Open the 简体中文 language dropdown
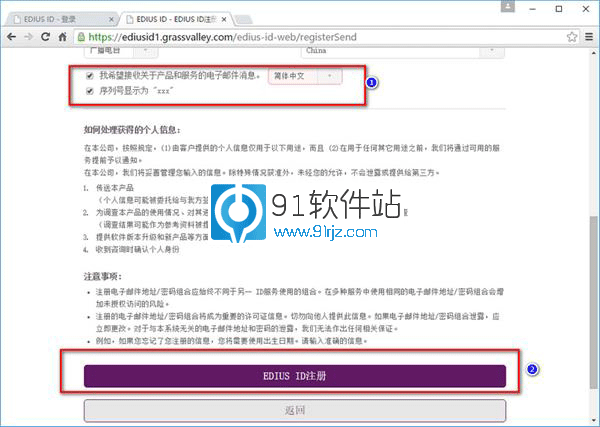 305,76
